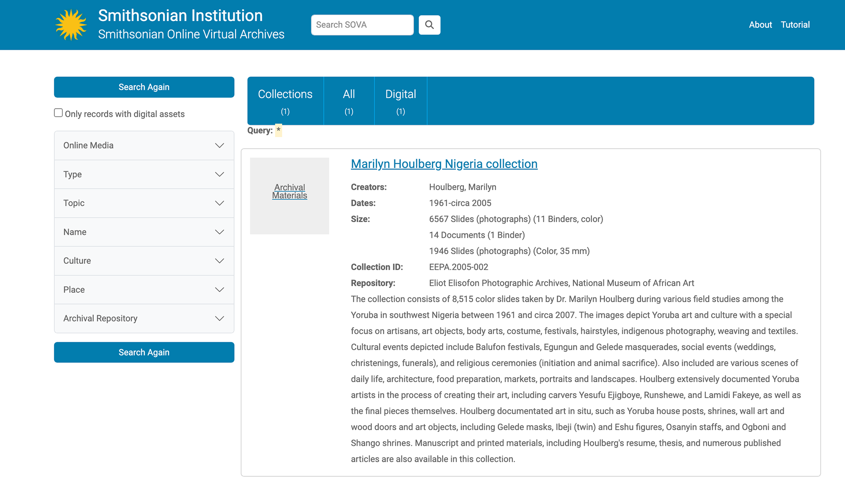Image resolution: width=845 pixels, height=504 pixels.
Task: Open the About page link
Action: [760, 25]
